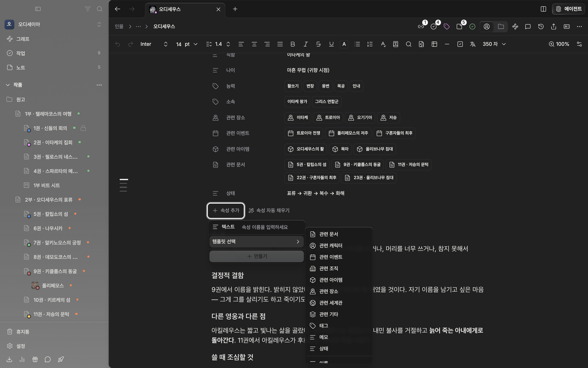Viewport: 588px width, 368px height.
Task: Open the 1.4 line spacing stepper
Action: (x=218, y=44)
